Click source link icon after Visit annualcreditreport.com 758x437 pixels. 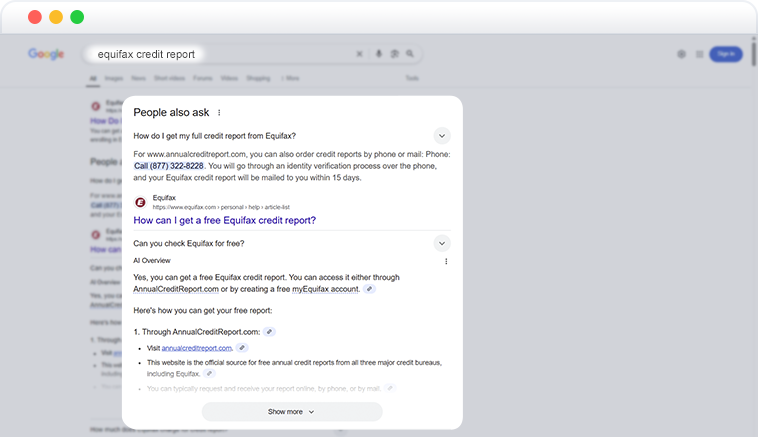[x=242, y=348]
